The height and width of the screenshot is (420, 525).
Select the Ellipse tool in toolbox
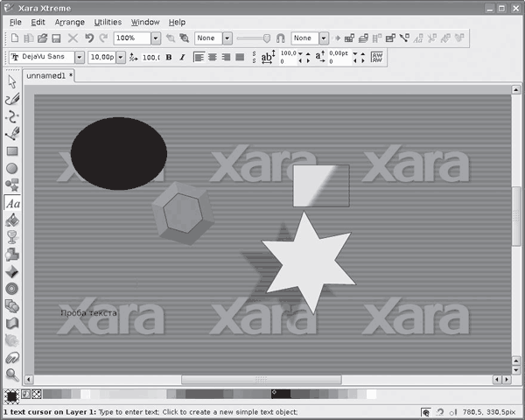click(12, 168)
